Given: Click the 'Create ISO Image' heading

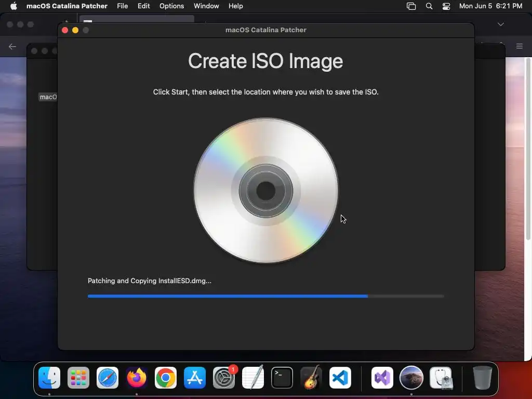Looking at the screenshot, I should click(x=265, y=61).
